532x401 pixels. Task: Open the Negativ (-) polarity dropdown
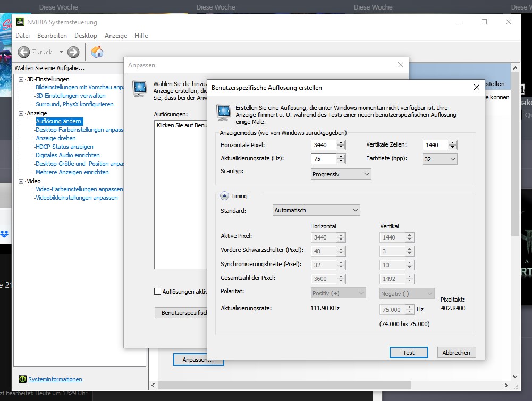point(407,294)
